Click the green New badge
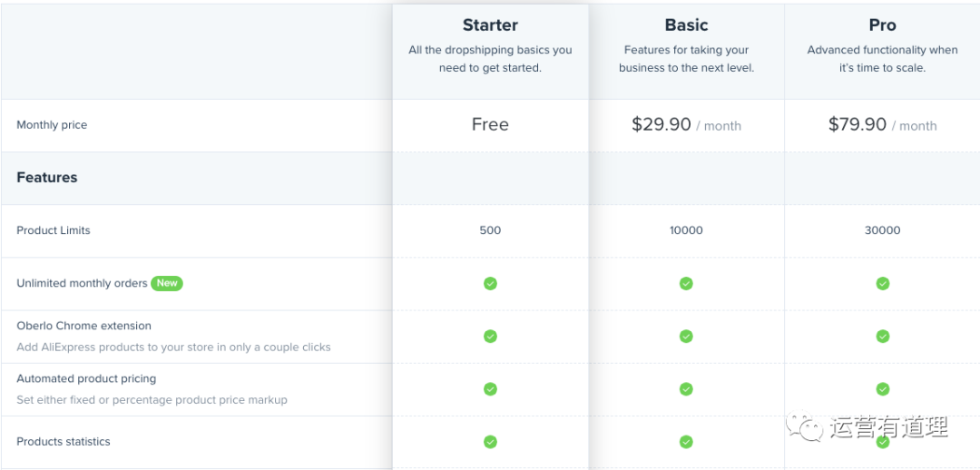980x470 pixels. [167, 283]
